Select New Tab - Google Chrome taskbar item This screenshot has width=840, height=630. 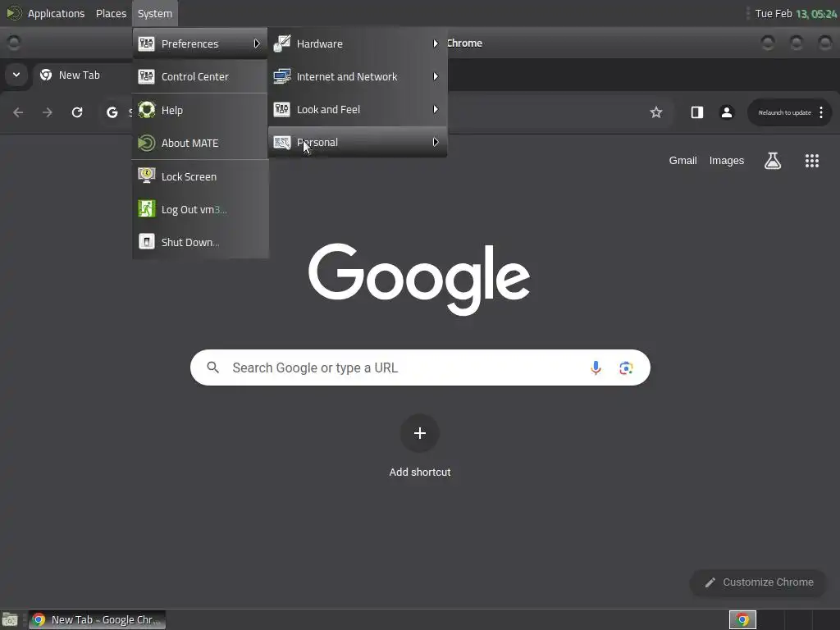point(97,620)
